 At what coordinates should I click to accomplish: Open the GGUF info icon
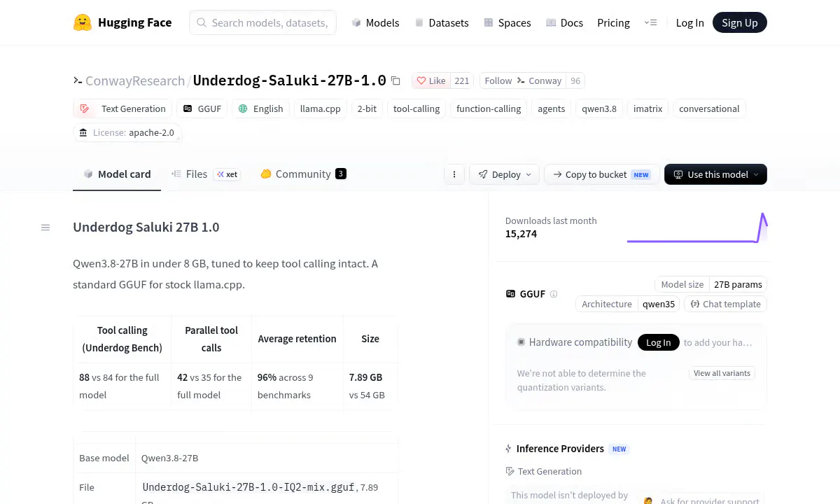554,294
